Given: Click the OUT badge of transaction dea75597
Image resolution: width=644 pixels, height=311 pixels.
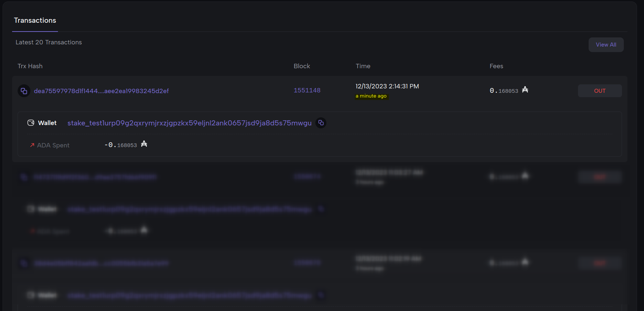Looking at the screenshot, I should click(600, 91).
